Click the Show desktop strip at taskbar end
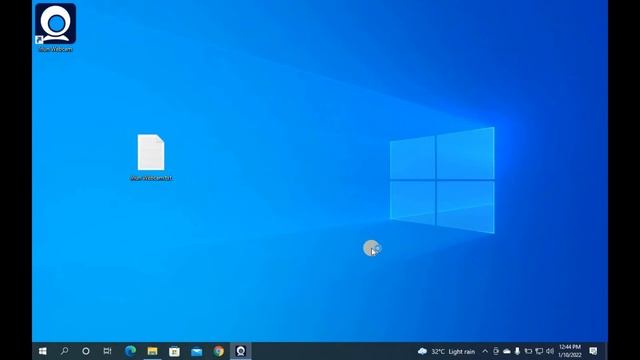The image size is (640, 360). point(607,351)
